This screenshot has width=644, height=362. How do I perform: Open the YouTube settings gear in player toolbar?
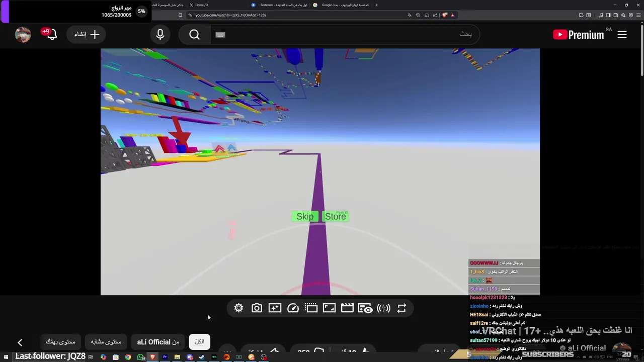[238, 308]
